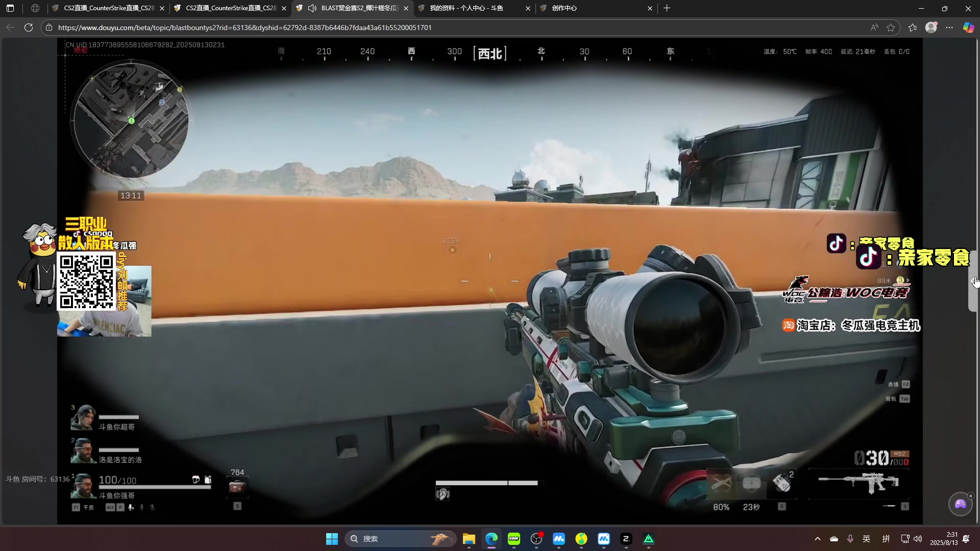The width and height of the screenshot is (980, 551).
Task: Toggle the 拼 IME mode indicator
Action: point(886,539)
